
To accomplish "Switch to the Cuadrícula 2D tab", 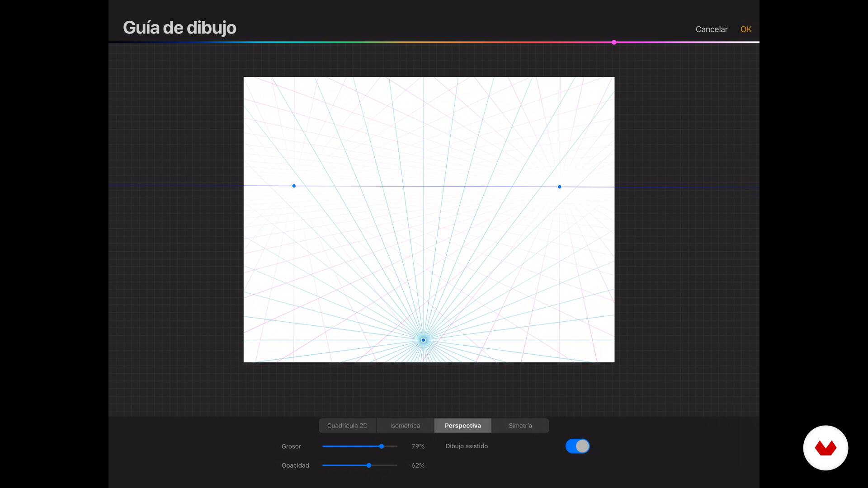I will (x=347, y=426).
